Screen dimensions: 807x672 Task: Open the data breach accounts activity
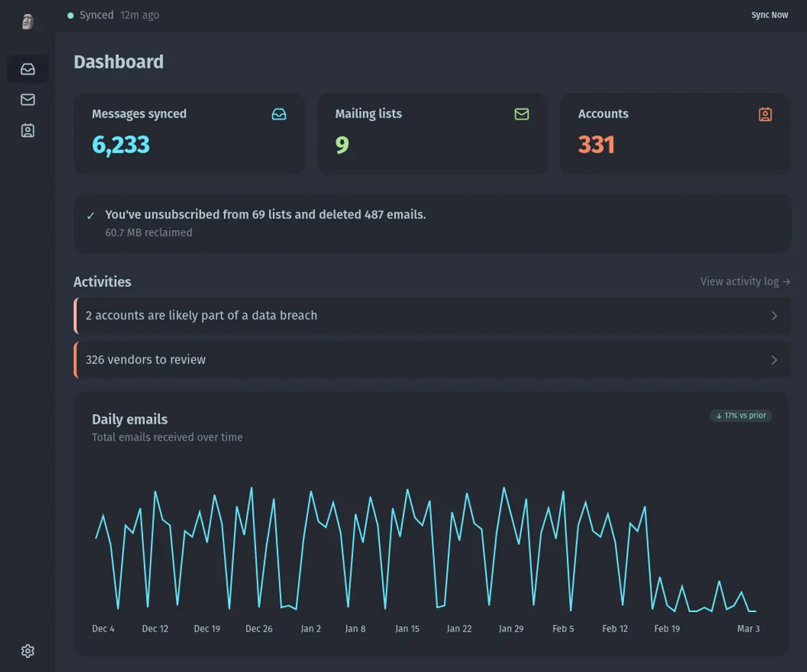point(432,315)
